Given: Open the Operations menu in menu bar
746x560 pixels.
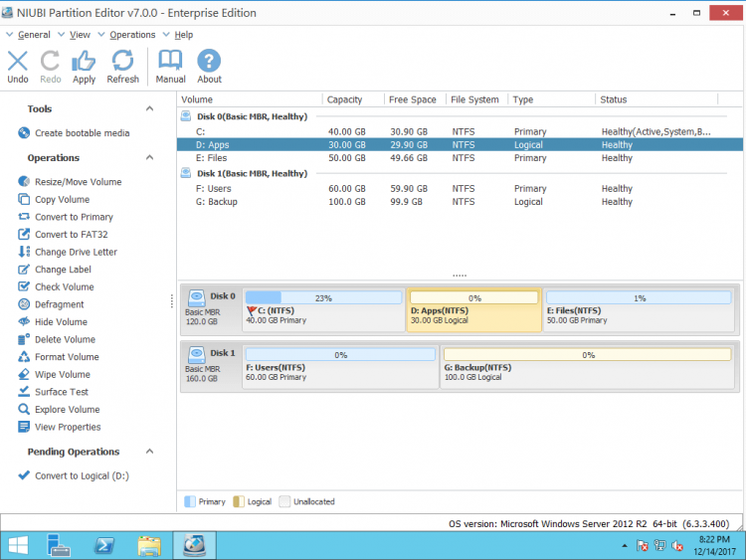Looking at the screenshot, I should (x=131, y=35).
